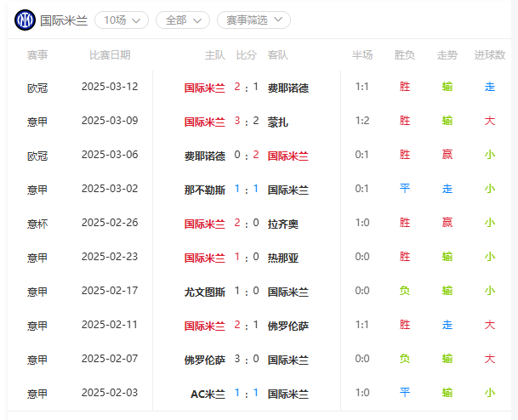Click home team AC米兰
518x420 pixels.
pyautogui.click(x=208, y=394)
